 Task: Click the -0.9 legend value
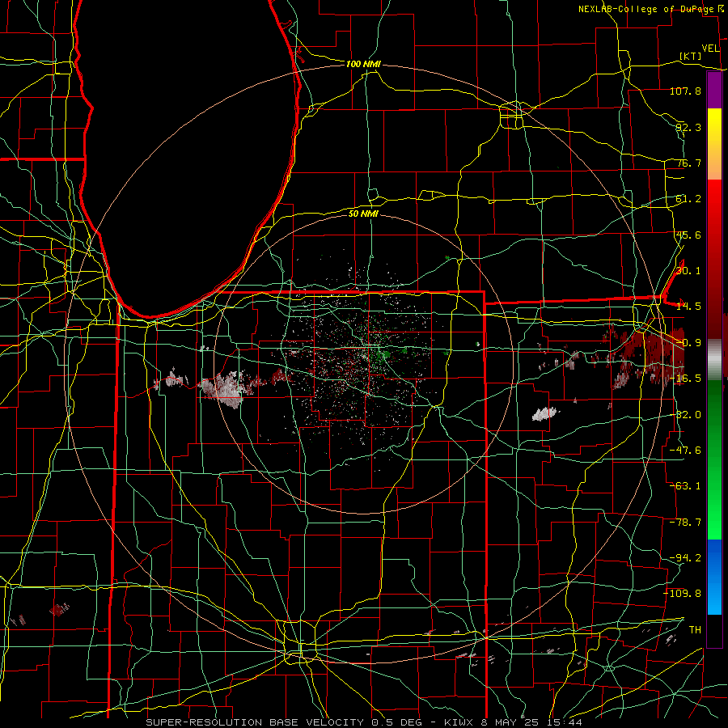[688, 343]
